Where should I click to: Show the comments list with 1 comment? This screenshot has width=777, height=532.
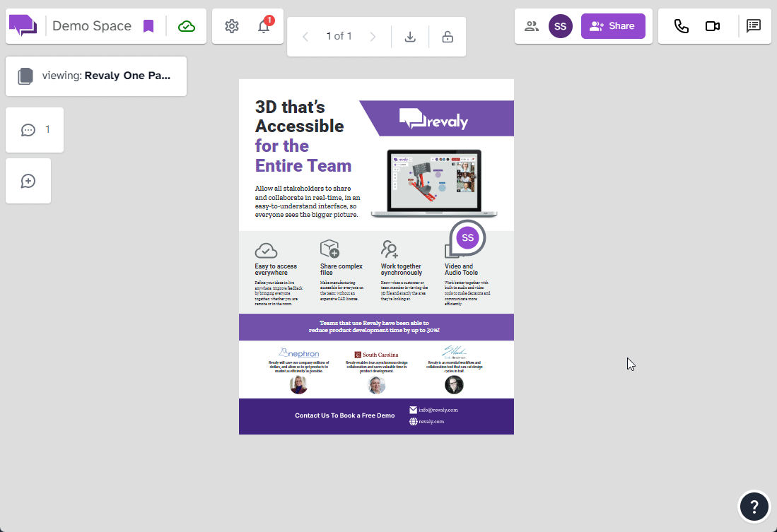[35, 130]
